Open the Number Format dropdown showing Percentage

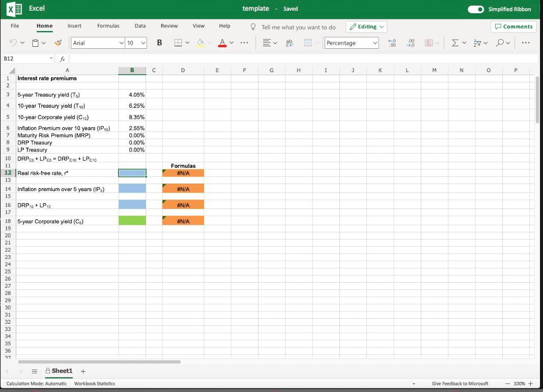pos(351,43)
